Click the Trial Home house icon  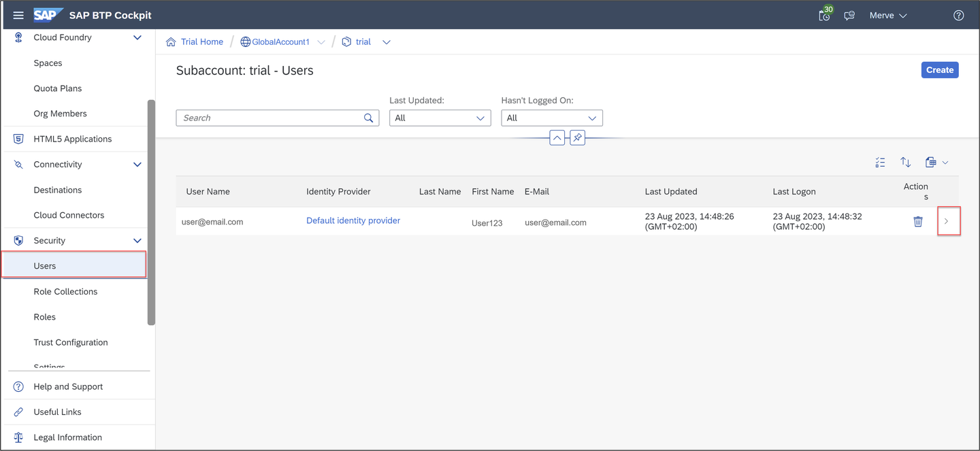click(171, 42)
